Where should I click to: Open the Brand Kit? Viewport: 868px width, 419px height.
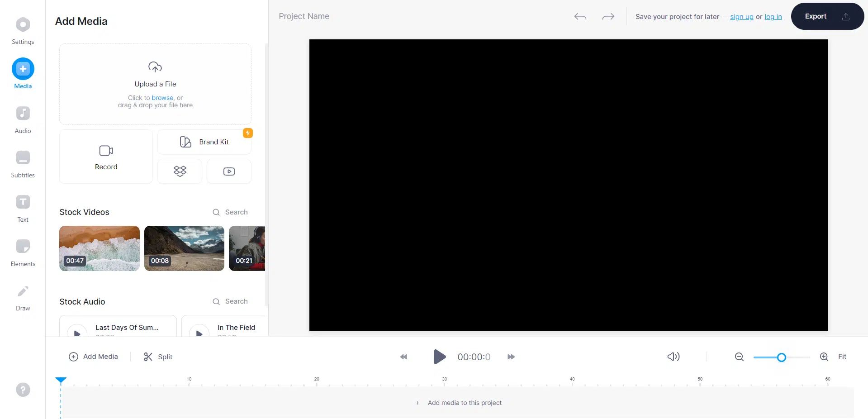204,142
